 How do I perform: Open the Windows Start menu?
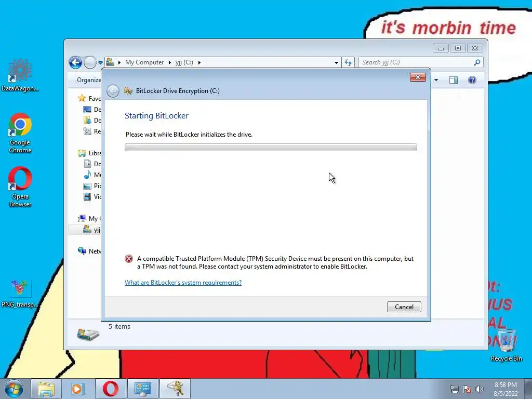tap(14, 389)
